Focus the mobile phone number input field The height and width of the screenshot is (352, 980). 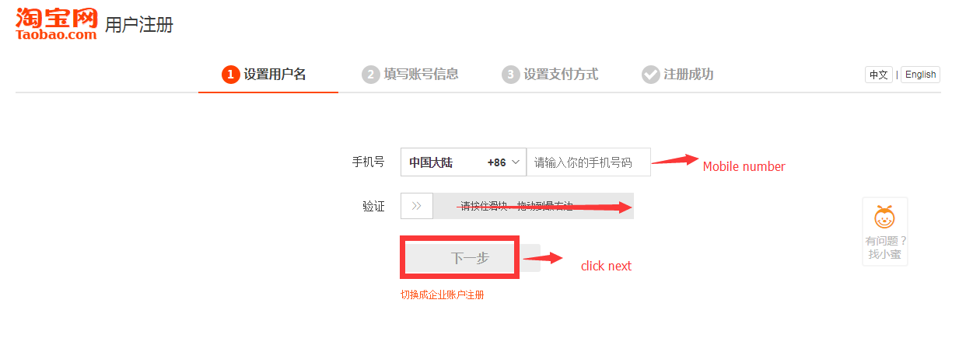click(589, 162)
